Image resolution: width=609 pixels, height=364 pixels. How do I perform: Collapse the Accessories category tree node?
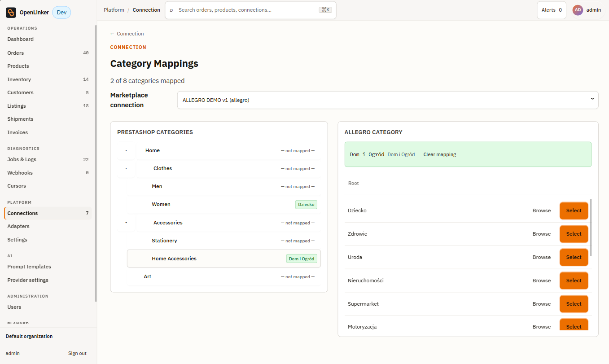(x=126, y=223)
